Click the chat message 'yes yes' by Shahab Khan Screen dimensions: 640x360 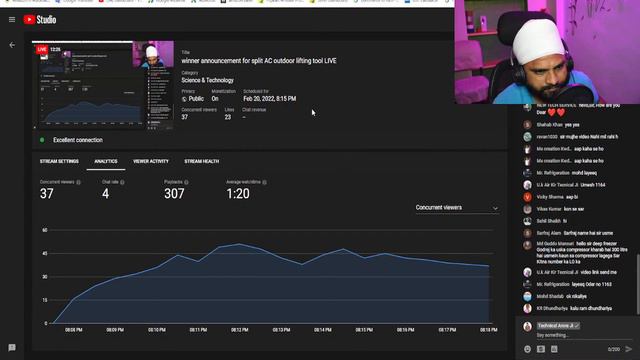(572, 125)
